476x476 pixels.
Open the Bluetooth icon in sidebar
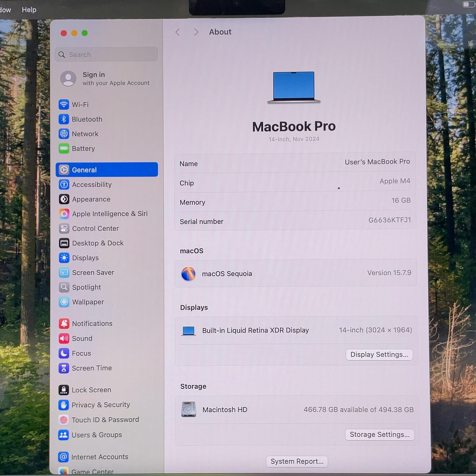[x=64, y=119]
